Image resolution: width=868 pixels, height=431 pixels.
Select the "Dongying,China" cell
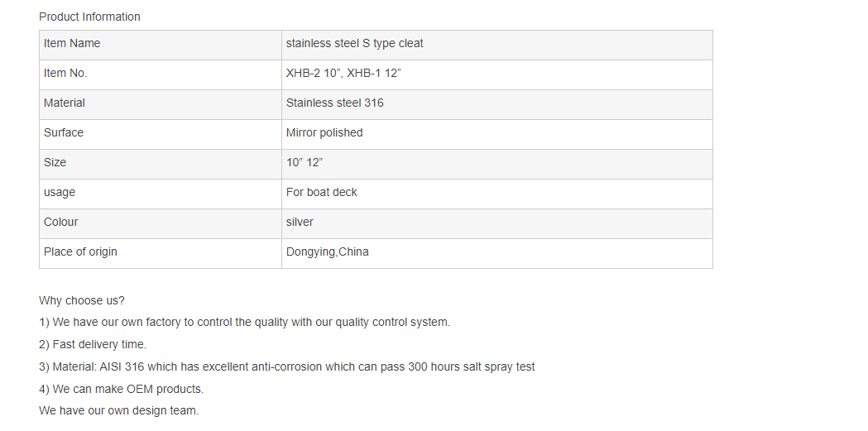pos(328,251)
